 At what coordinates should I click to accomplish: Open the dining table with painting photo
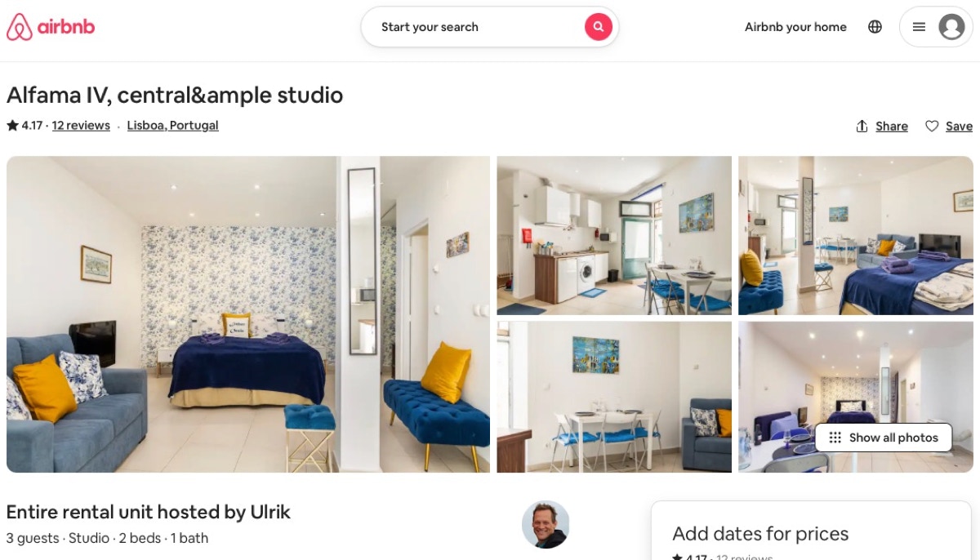point(614,397)
